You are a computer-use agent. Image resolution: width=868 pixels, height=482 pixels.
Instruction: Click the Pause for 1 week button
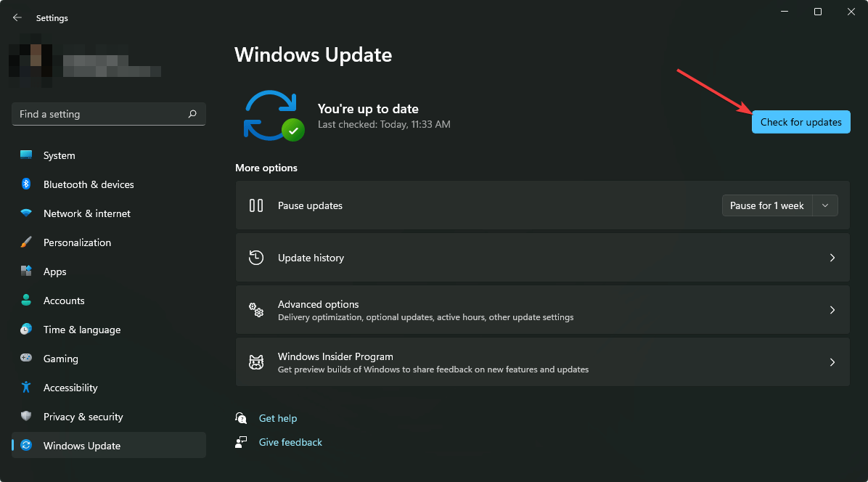(766, 205)
